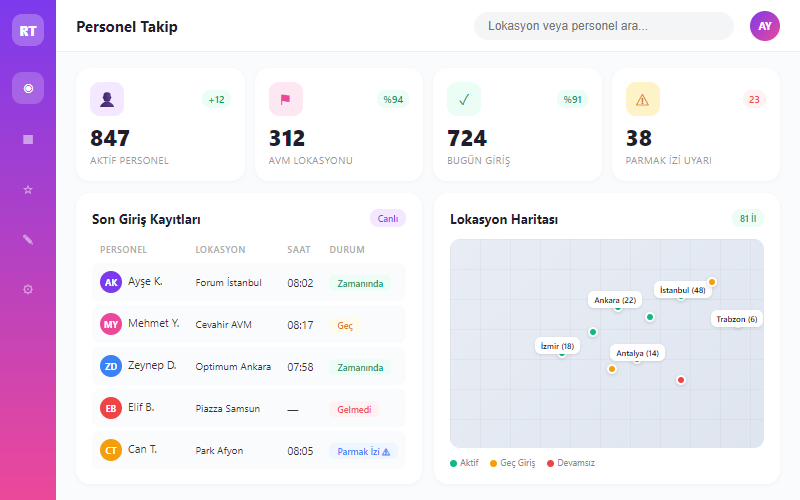
Task: Click the 81 İl badge on map card
Action: click(747, 218)
